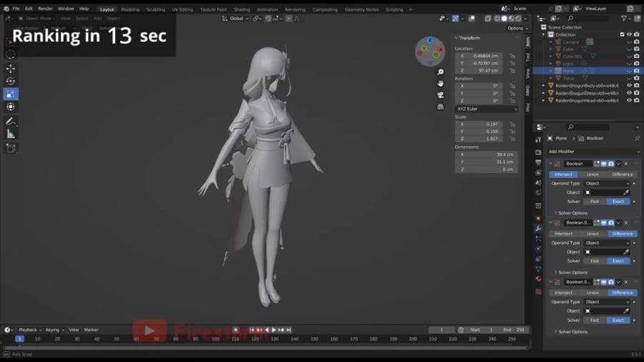Hide RaidenShogunHead object in viewport

point(629,100)
